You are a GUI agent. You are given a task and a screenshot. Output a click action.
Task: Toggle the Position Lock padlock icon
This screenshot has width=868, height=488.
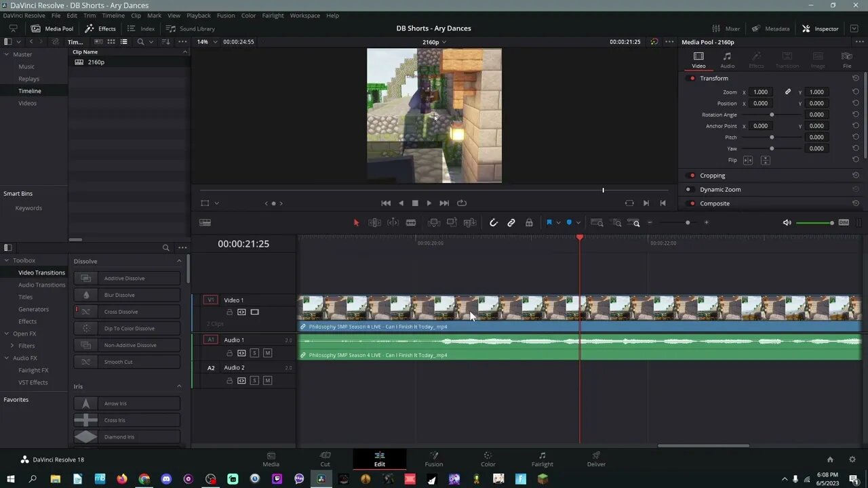(x=529, y=222)
